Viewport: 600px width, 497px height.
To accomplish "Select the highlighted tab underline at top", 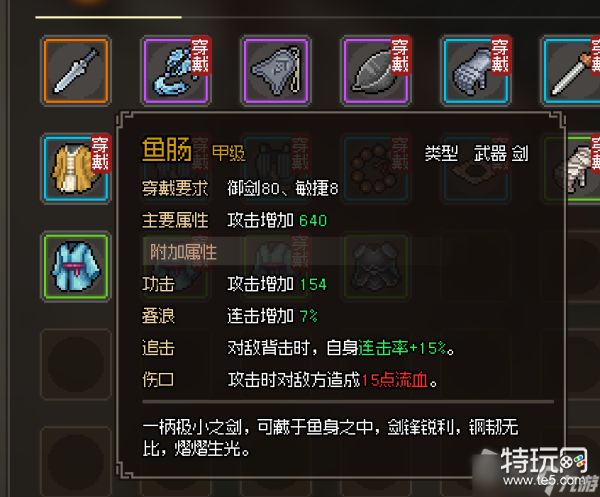I will coord(108,17).
